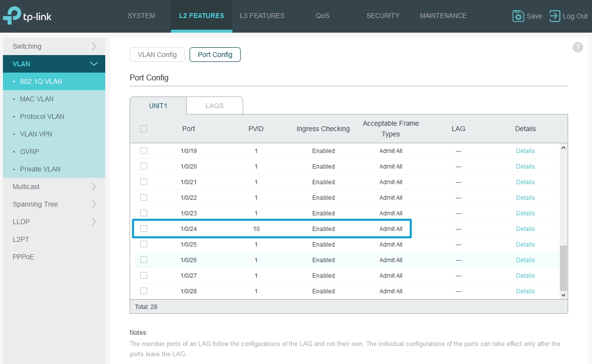Go to MAC VLAN in the sidebar
Image resolution: width=592 pixels, height=364 pixels.
point(37,99)
